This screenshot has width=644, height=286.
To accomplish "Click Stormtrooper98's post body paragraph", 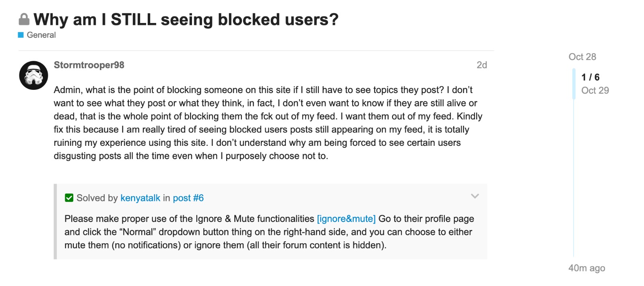I will coord(268,122).
